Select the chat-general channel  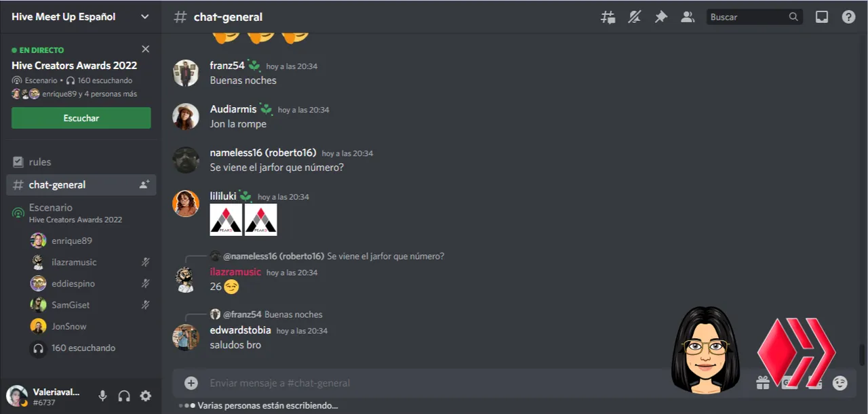click(x=81, y=184)
